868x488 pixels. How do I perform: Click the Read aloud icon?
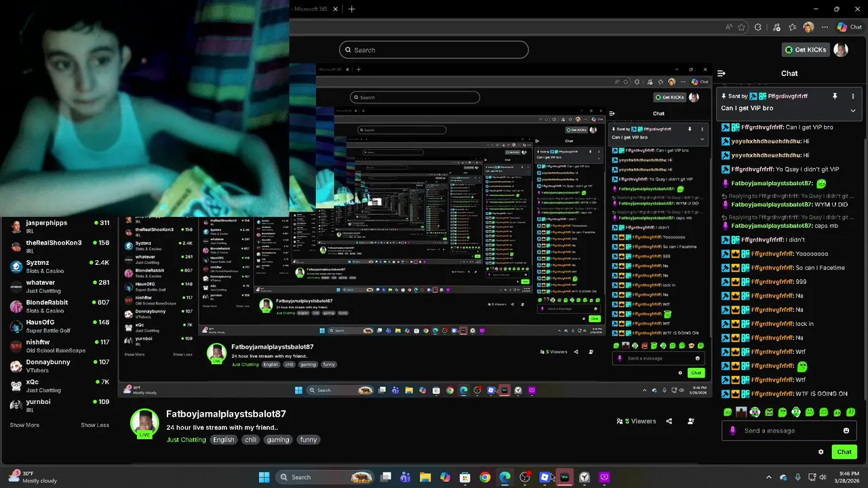729,27
